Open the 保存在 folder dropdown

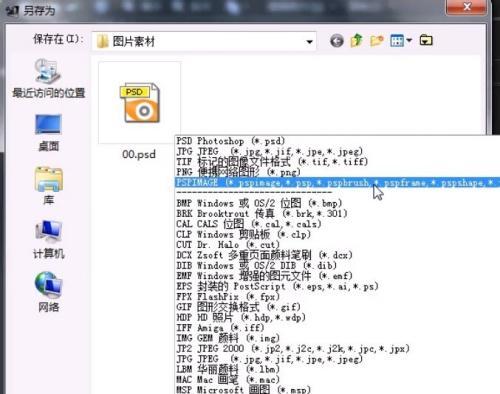309,42
